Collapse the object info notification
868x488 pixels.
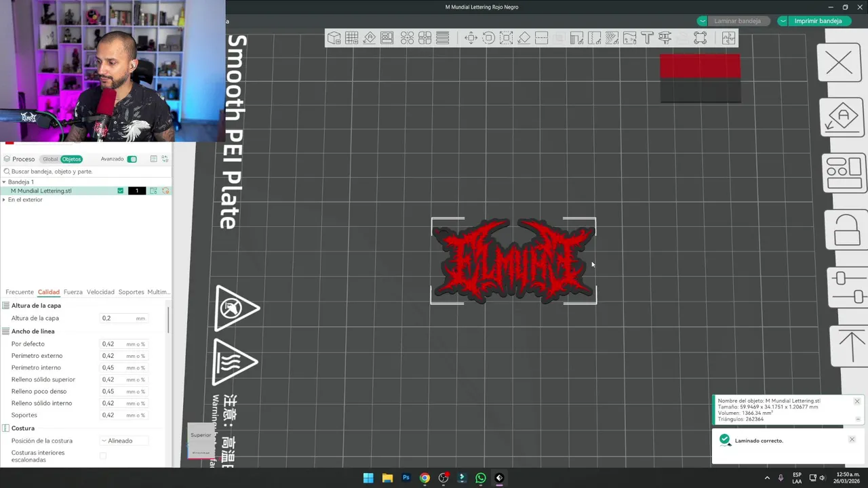pos(857,419)
